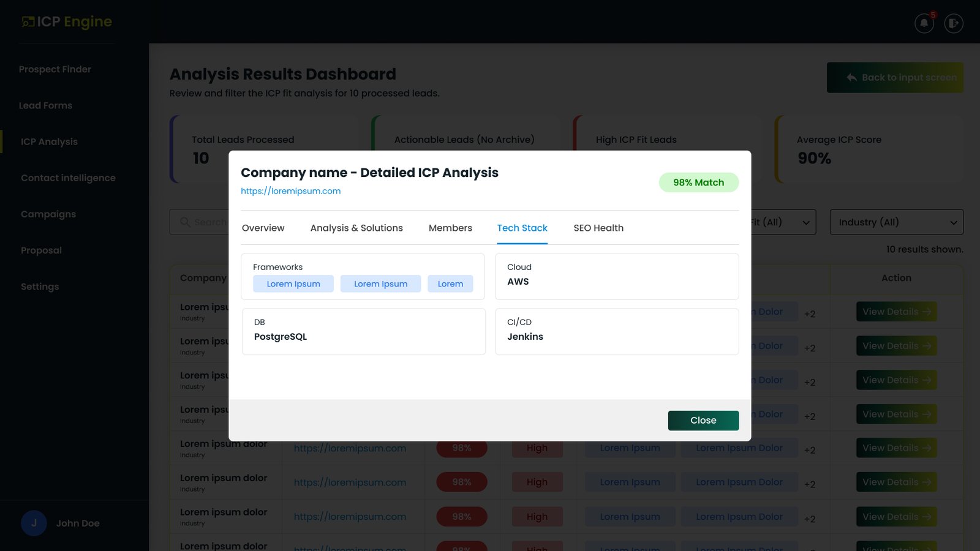Viewport: 980px width, 551px height.
Task: Open the notifications bell icon
Action: (924, 23)
